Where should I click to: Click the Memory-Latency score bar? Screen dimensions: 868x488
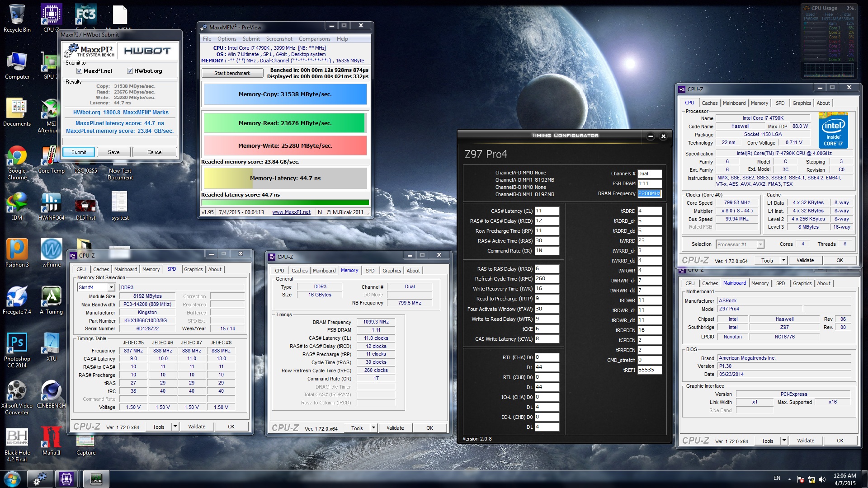[285, 178]
